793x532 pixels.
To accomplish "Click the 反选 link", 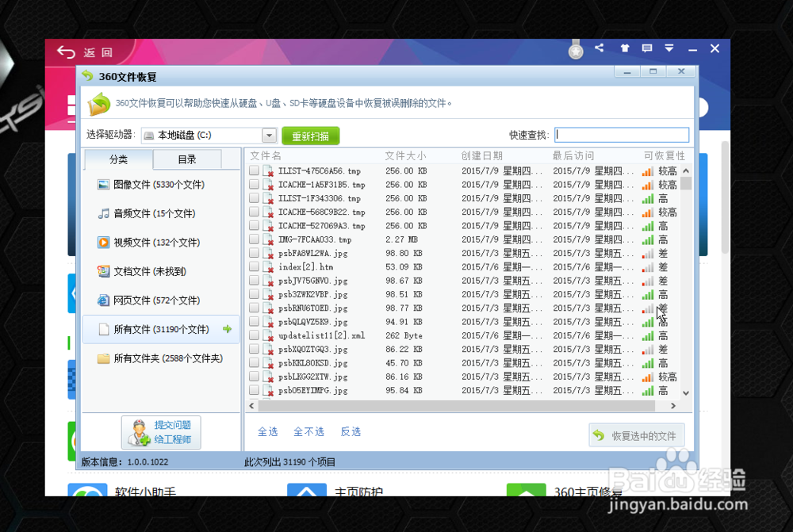I will click(x=351, y=431).
